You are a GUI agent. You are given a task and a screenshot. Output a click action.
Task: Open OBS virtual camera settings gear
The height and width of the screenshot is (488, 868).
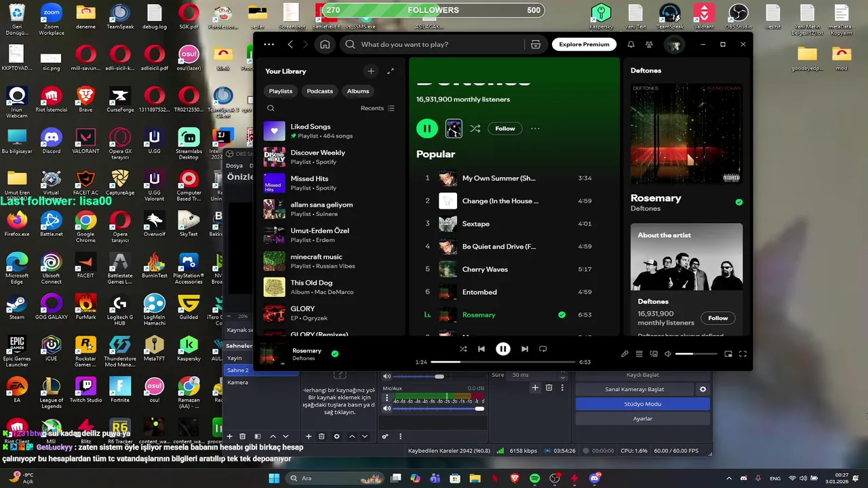coord(703,389)
